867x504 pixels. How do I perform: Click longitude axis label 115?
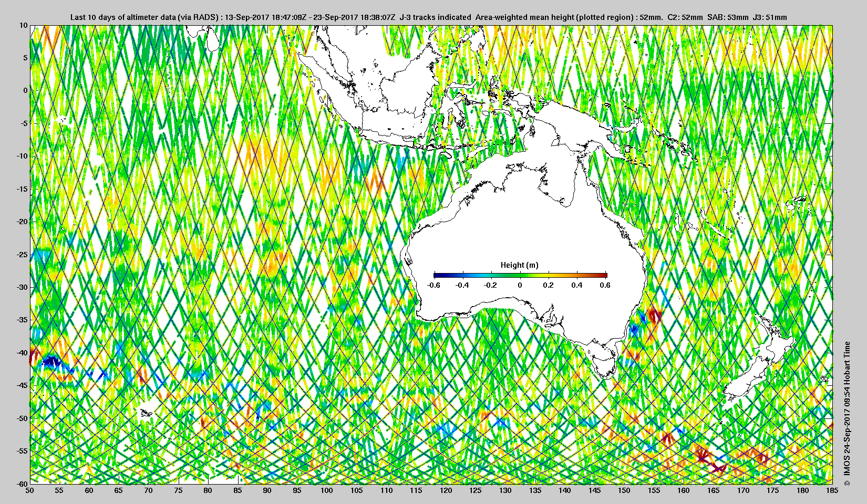[416, 490]
